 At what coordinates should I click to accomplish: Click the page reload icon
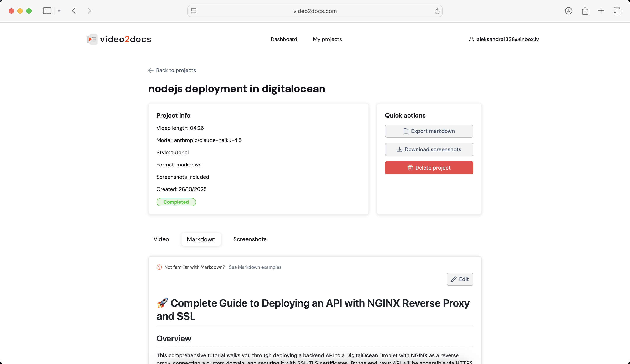(437, 11)
